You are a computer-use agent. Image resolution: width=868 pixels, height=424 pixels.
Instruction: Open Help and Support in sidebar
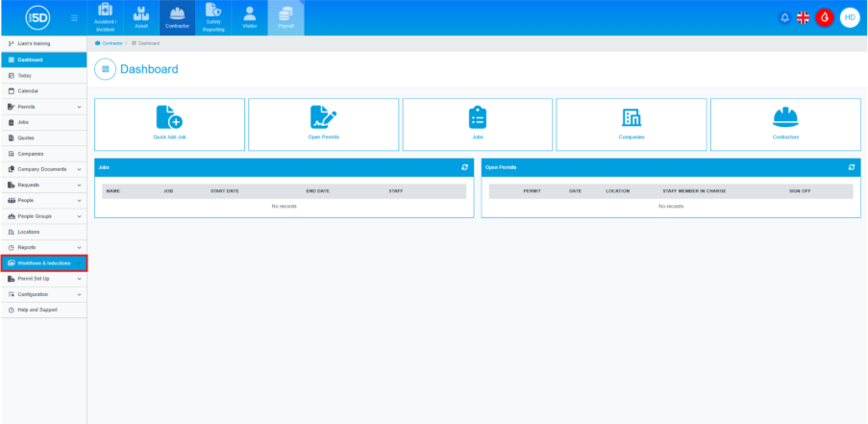(x=37, y=310)
